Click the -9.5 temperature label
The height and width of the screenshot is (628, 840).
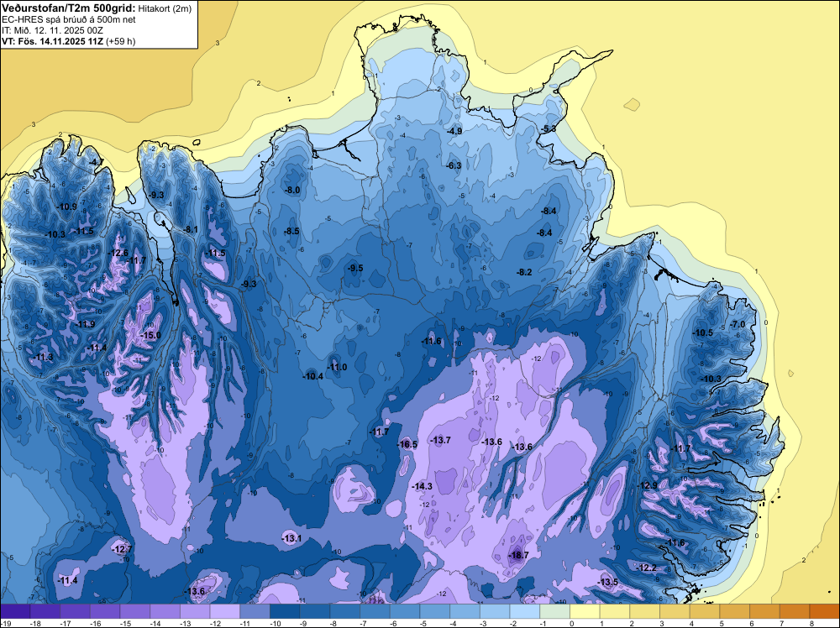pos(355,268)
